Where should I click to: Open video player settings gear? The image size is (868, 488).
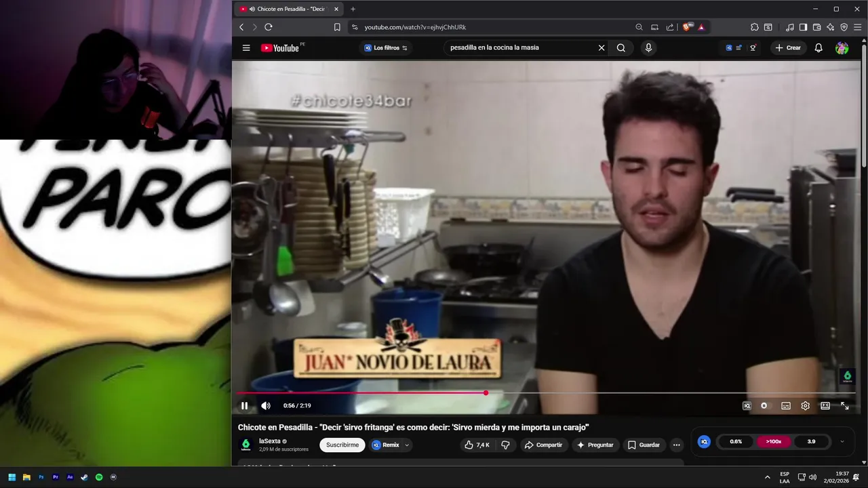pyautogui.click(x=806, y=406)
